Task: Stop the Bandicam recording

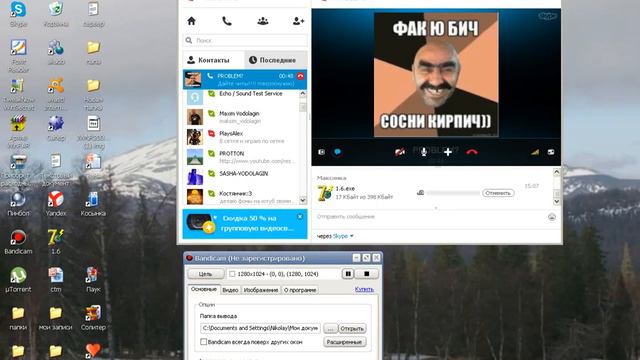Action: [367, 274]
